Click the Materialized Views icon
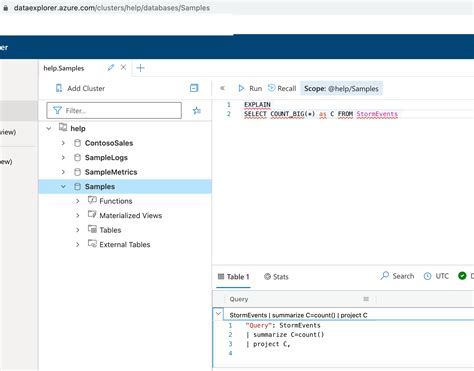The height and width of the screenshot is (371, 474). [x=92, y=214]
